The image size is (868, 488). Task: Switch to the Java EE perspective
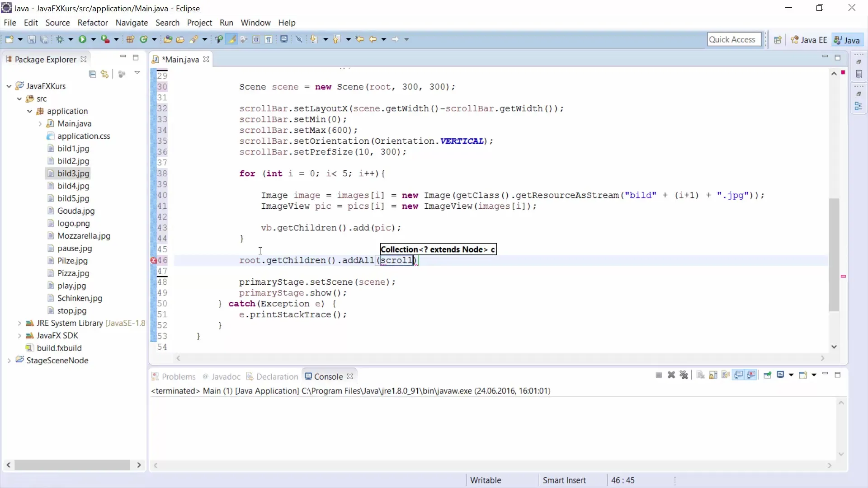(809, 40)
